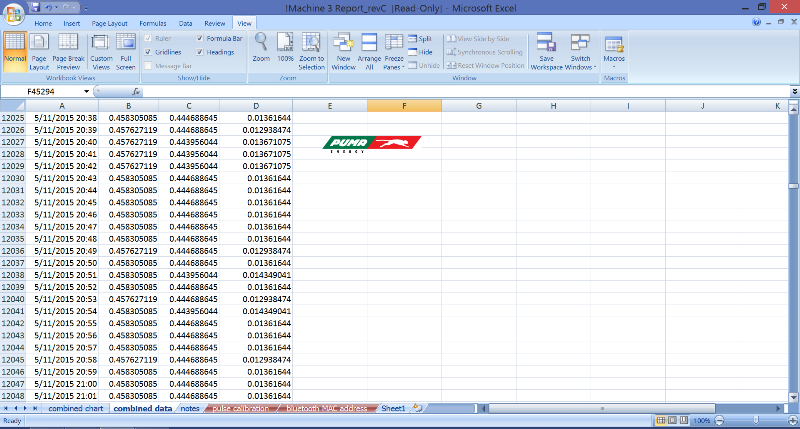Switch to bluetooth MAC address sheet
Image resolution: width=800 pixels, height=429 pixels.
click(327, 408)
